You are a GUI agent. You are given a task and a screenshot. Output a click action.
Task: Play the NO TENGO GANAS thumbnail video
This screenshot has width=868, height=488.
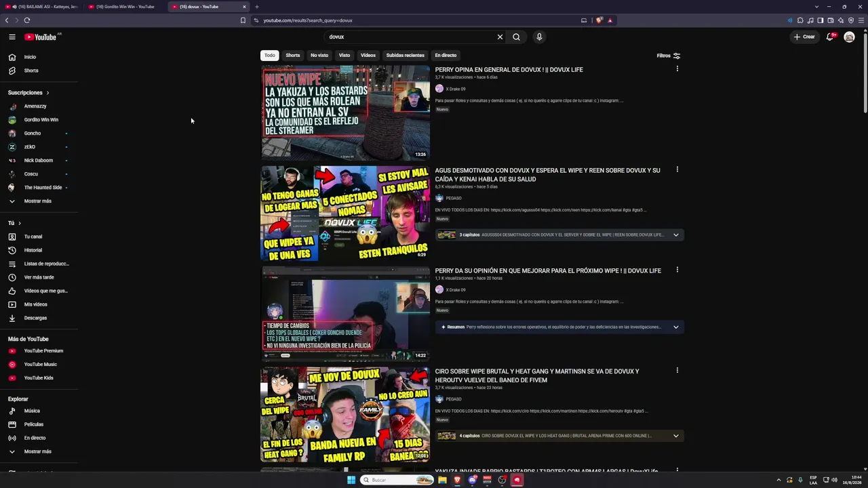click(345, 213)
